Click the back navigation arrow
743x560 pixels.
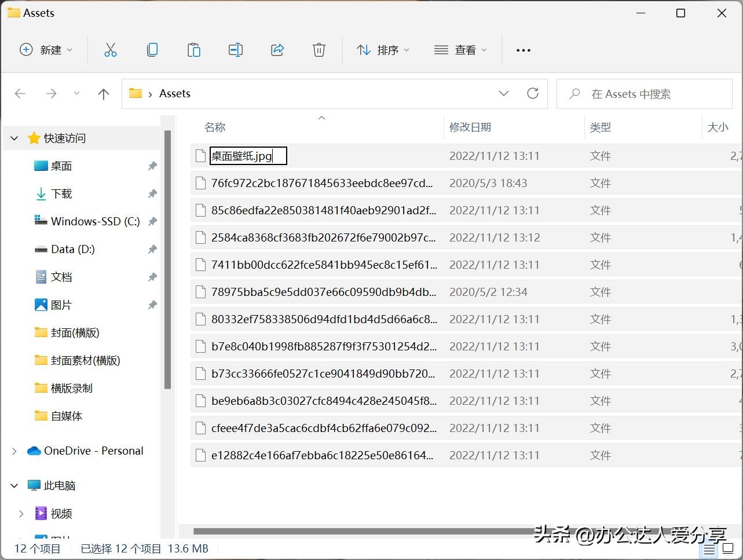(x=20, y=93)
